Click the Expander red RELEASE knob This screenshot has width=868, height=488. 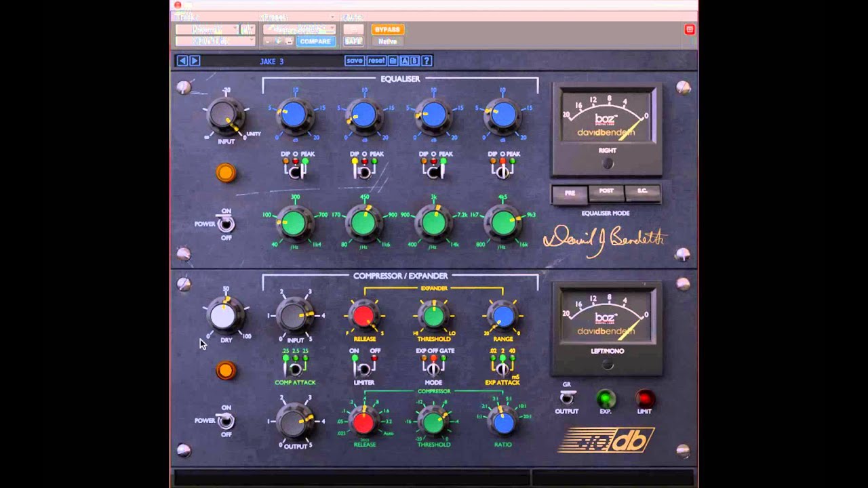[x=364, y=316]
